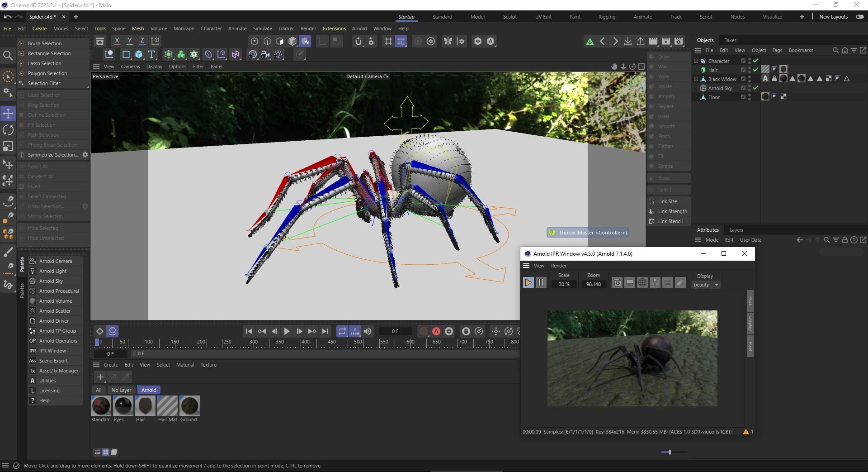
Task: Open Arnold Camera from palette
Action: [x=55, y=261]
